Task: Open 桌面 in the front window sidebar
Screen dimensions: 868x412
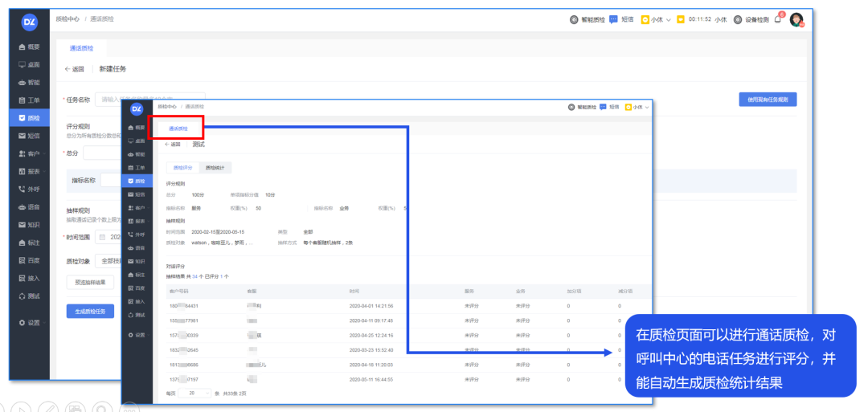Action: pos(137,141)
